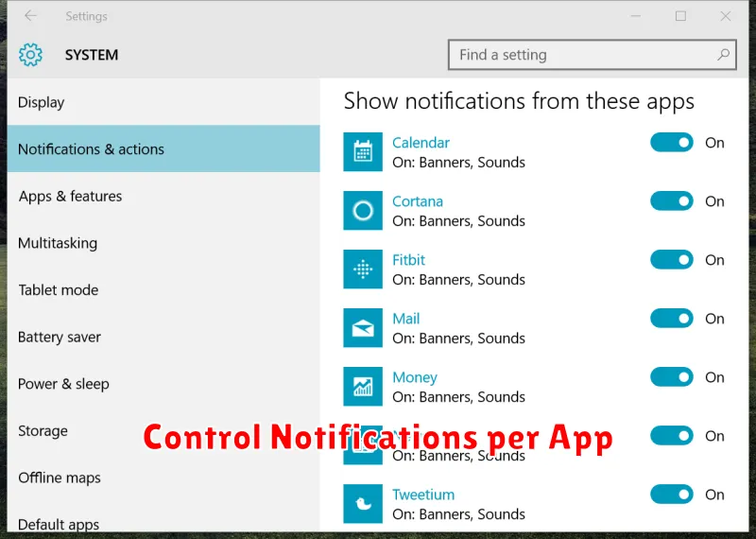Select Notifications & actions in sidebar
Viewport: 756px width, 539px height.
(163, 148)
